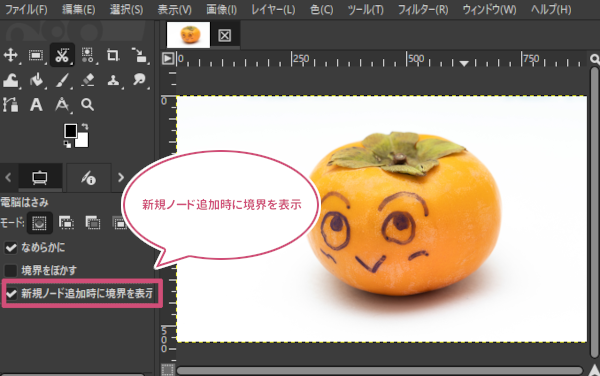Reset colors to default black and white
The height and width of the screenshot is (376, 600).
67,144
